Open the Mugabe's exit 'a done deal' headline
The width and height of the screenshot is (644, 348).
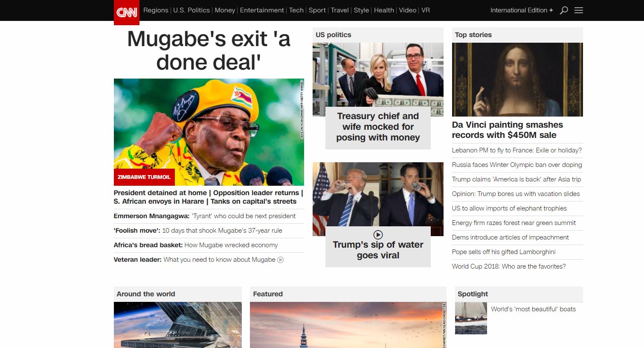pyautogui.click(x=209, y=50)
